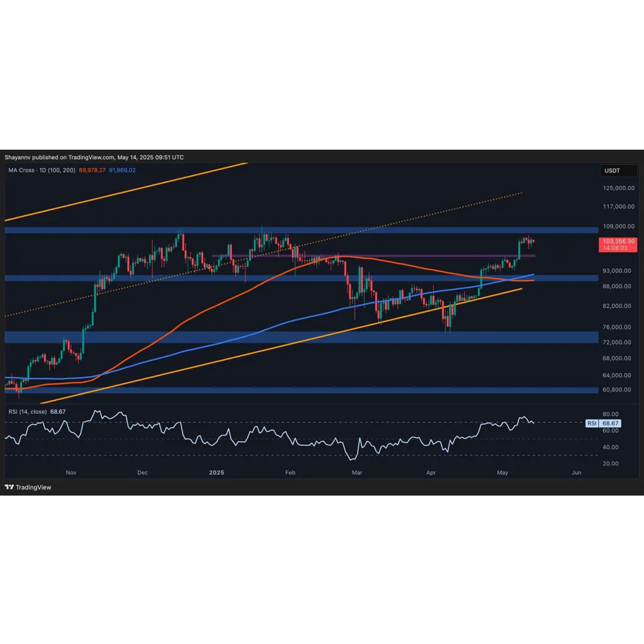The height and width of the screenshot is (644, 644).
Task: Click the 76,000.00 price axis label
Action: pyautogui.click(x=617, y=327)
